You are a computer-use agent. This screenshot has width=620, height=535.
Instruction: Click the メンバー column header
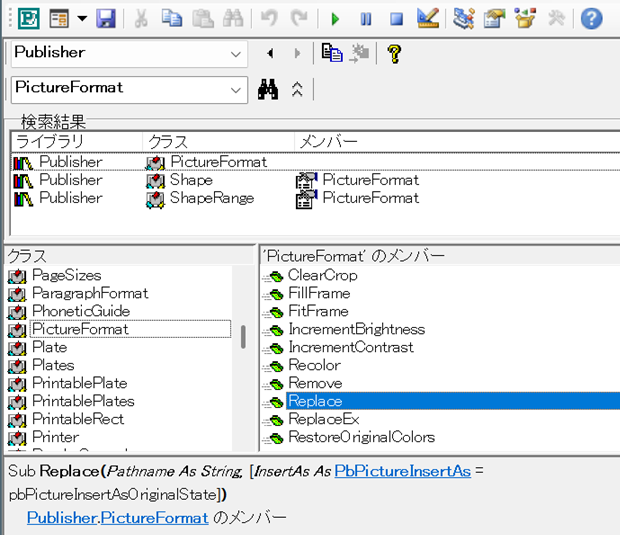pos(457,142)
